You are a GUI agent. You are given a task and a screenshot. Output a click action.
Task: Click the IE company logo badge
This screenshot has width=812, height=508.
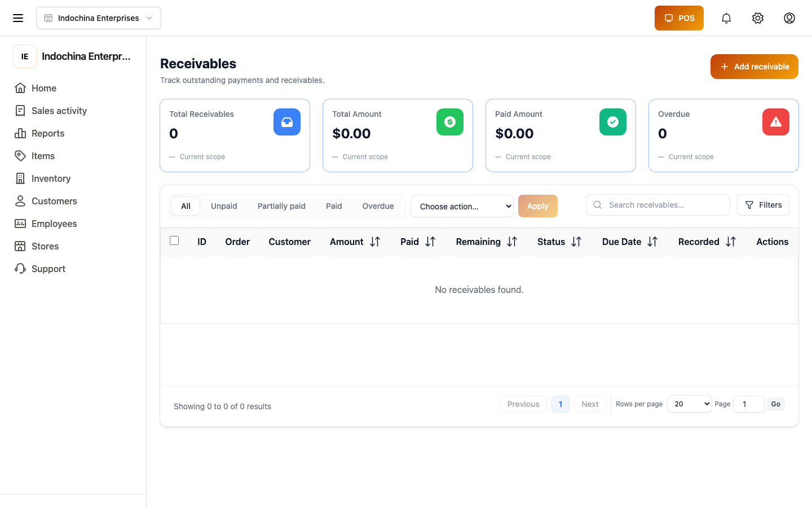pos(25,56)
